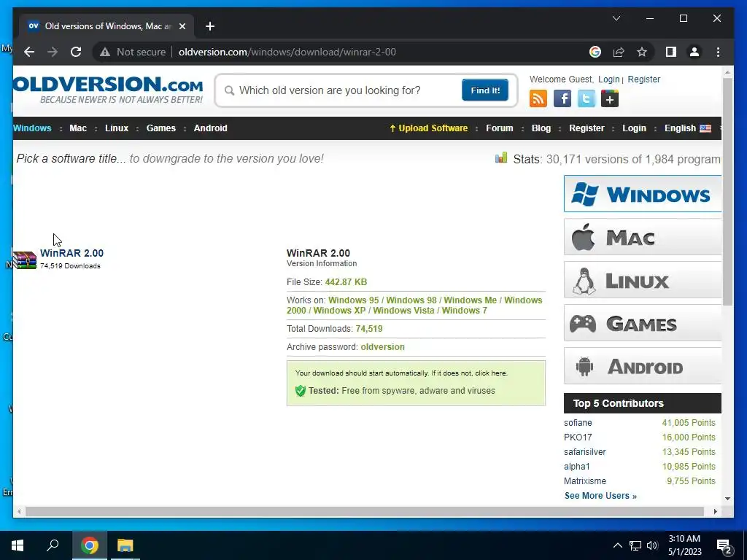
Task: Go back using the browser back arrow
Action: point(29,52)
